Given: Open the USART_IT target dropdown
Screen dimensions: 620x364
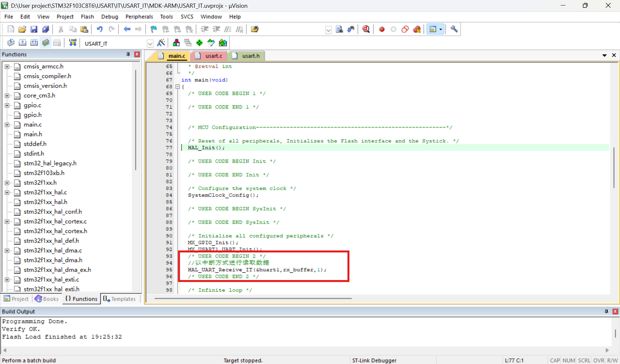Looking at the screenshot, I should tap(150, 43).
